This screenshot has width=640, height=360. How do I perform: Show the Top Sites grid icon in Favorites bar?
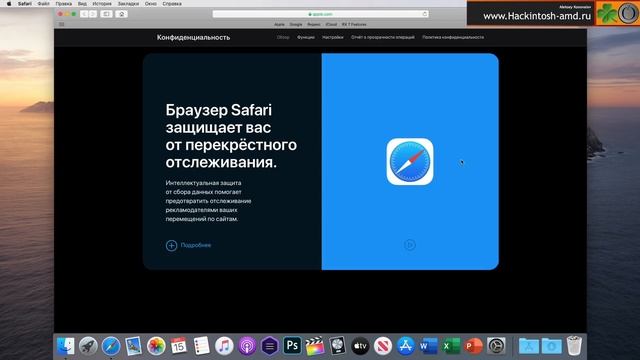(62, 24)
